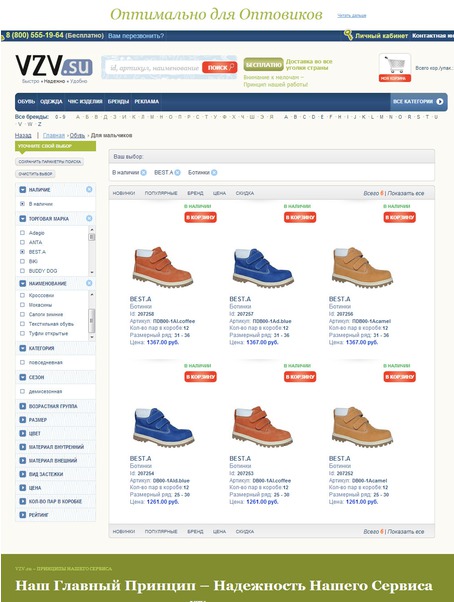Expand the ВИД ЗАСТЕЖКИ filter
Image resolution: width=454 pixels, height=602 pixels.
(x=23, y=474)
